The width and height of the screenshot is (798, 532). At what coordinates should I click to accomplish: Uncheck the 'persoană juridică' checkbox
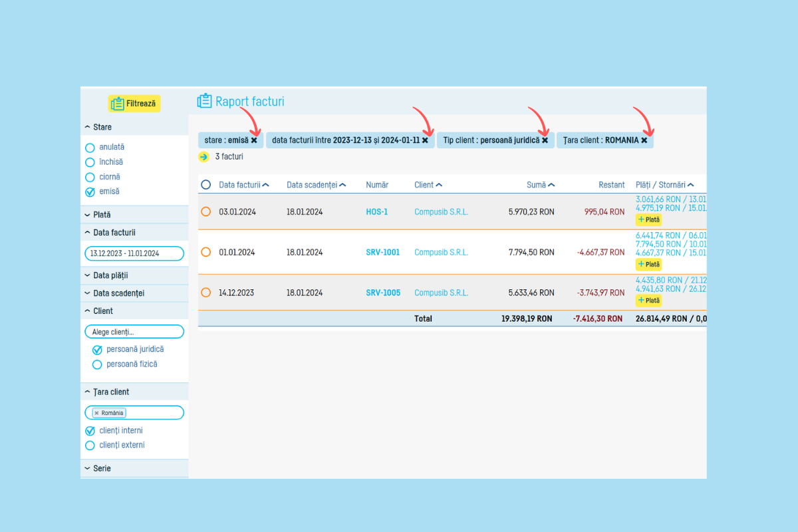[97, 350]
